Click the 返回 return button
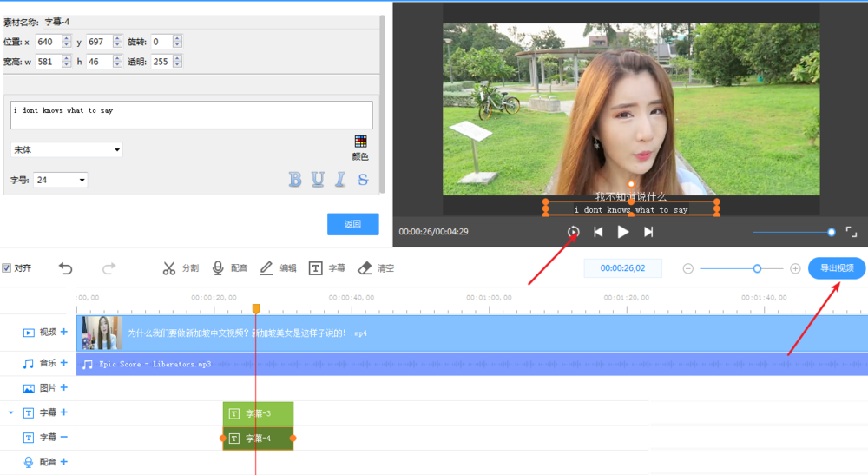Viewport: 868px width, 475px height. click(352, 224)
